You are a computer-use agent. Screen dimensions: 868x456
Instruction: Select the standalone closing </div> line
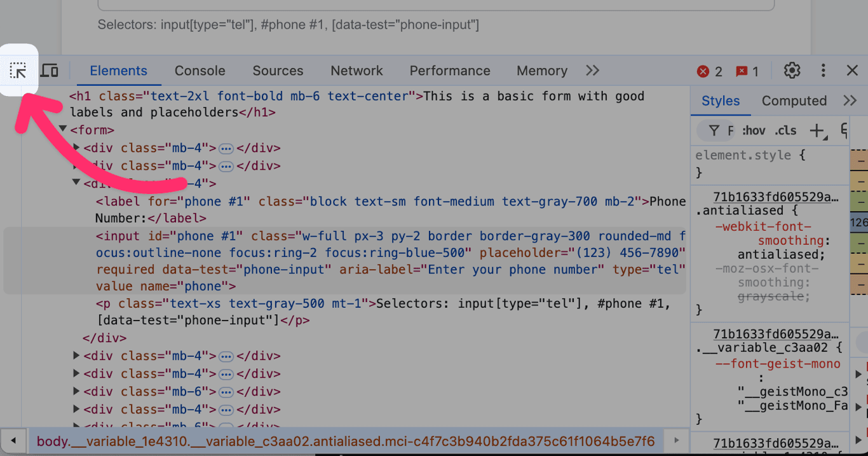[x=105, y=338]
